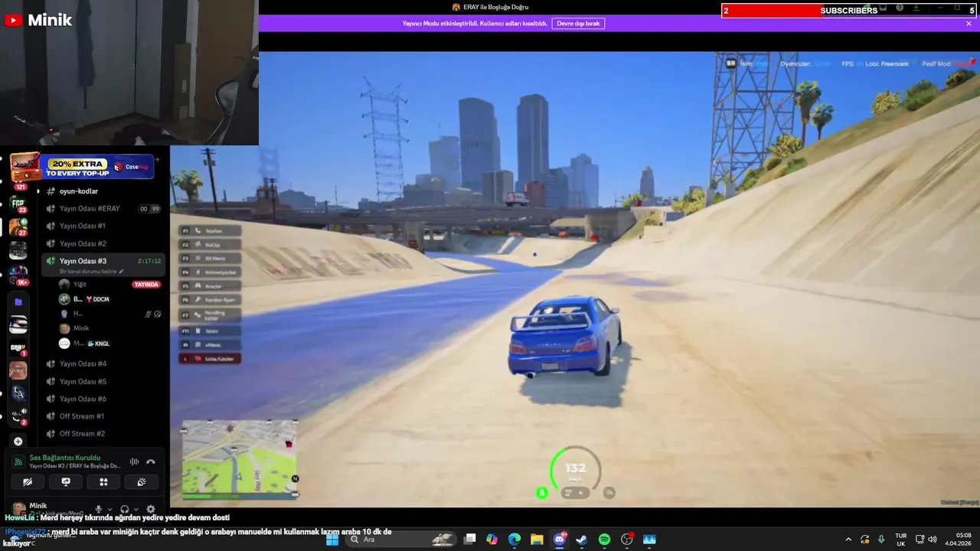Open voice participant Yiğit
980x551 pixels.
(x=109, y=285)
